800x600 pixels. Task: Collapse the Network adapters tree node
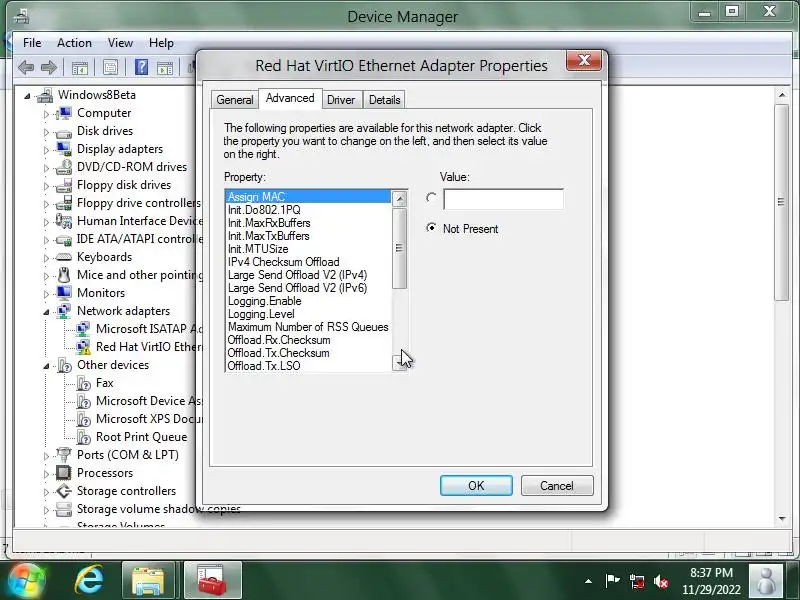click(46, 312)
